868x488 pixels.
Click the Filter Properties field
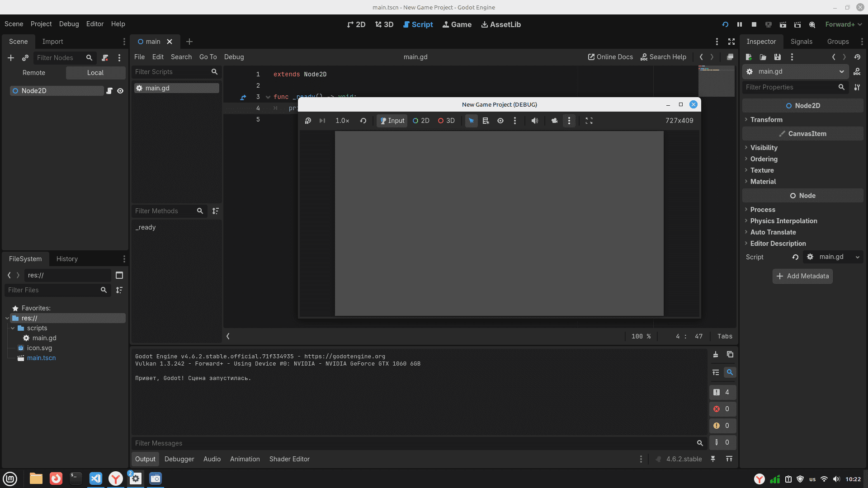[x=795, y=87]
